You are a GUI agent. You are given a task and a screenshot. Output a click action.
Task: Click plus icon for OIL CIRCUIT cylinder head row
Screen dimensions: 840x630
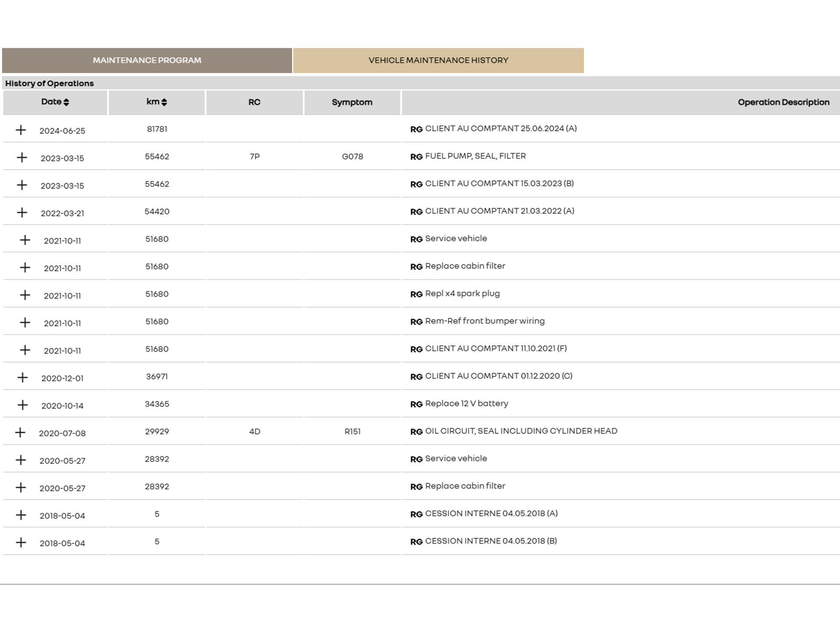(20, 433)
